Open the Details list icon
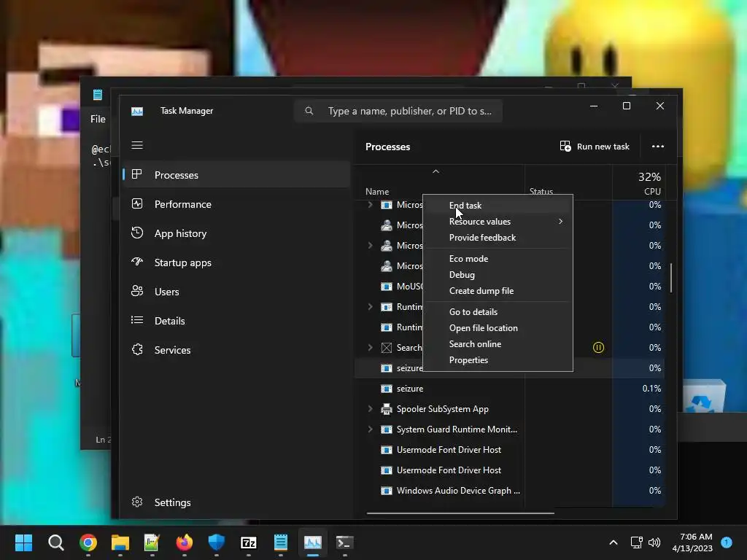 tap(137, 320)
